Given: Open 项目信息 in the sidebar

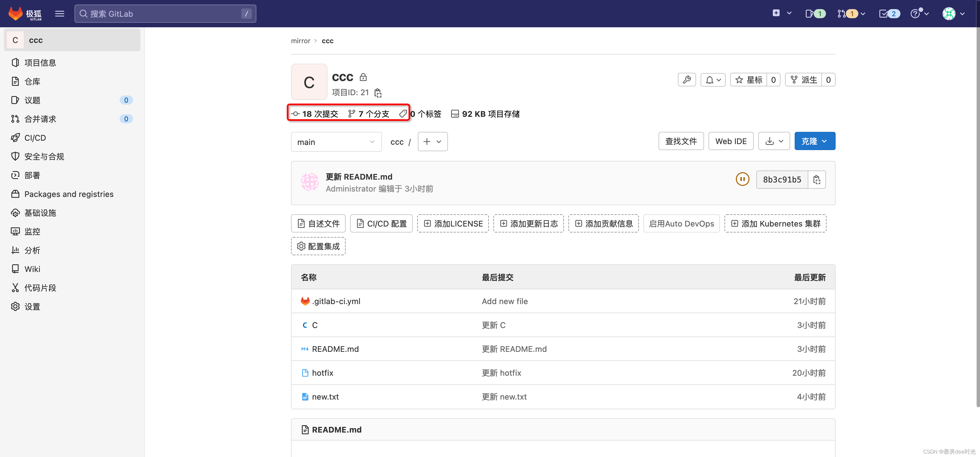Looking at the screenshot, I should (40, 63).
